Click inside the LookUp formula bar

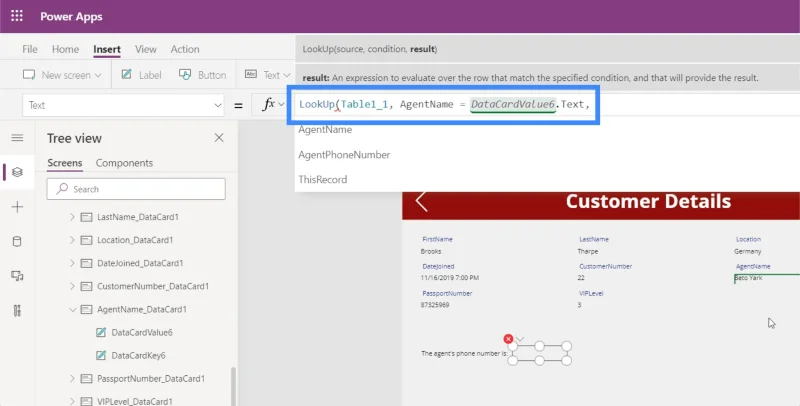[x=443, y=105]
